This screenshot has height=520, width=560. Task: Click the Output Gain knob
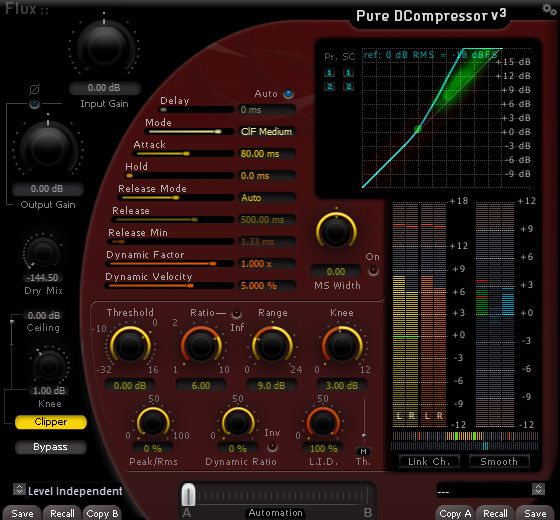point(48,147)
